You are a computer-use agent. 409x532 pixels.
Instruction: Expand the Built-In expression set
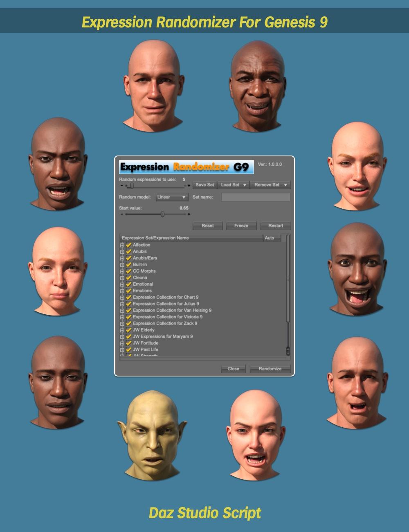pos(121,264)
